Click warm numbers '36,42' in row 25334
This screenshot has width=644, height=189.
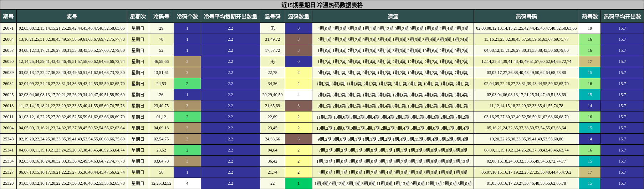(272, 161)
